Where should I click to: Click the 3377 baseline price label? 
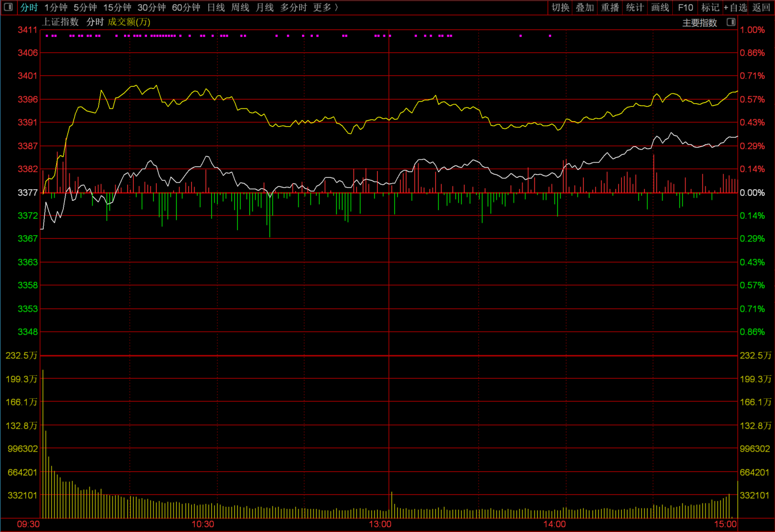28,193
